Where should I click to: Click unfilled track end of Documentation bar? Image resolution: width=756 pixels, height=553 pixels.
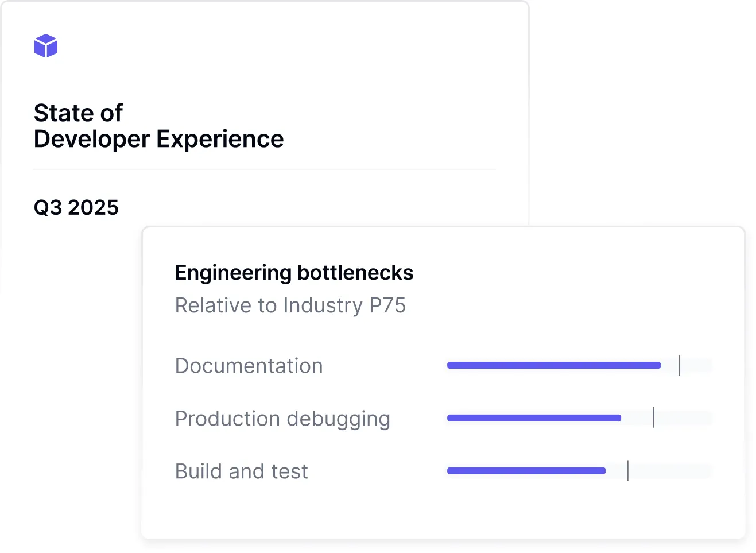pyautogui.click(x=697, y=365)
